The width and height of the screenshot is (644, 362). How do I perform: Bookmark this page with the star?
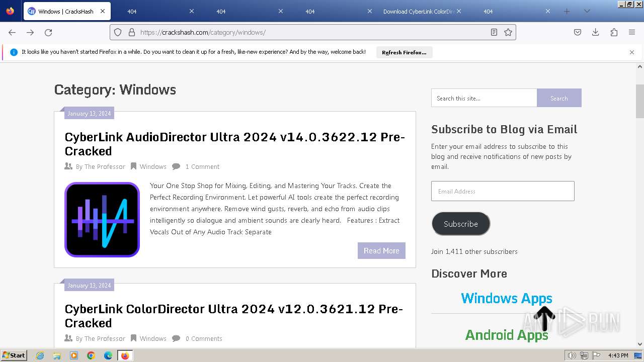tap(508, 32)
